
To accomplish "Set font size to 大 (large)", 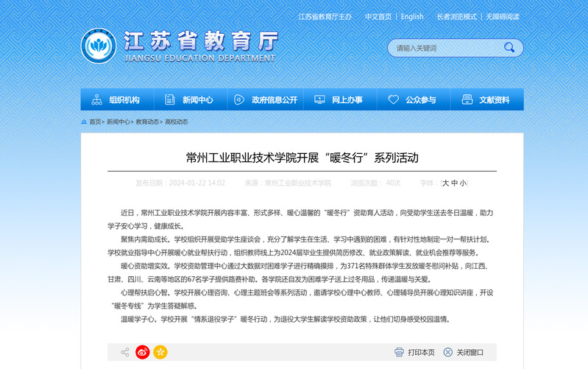I will tap(445, 183).
